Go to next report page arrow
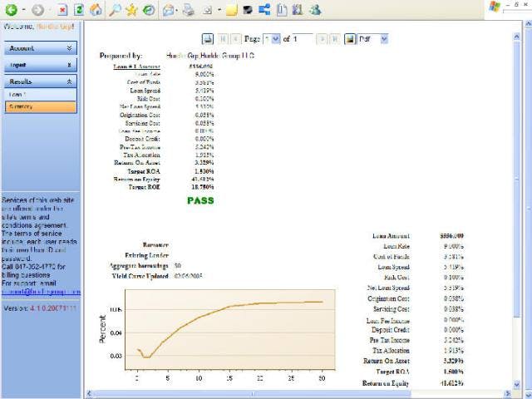 323,39
